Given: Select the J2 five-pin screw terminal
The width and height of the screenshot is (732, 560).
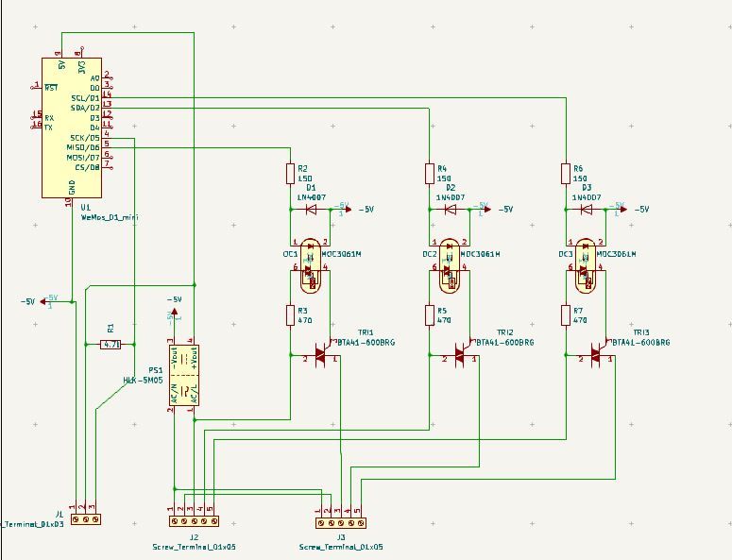Looking at the screenshot, I should (x=195, y=520).
